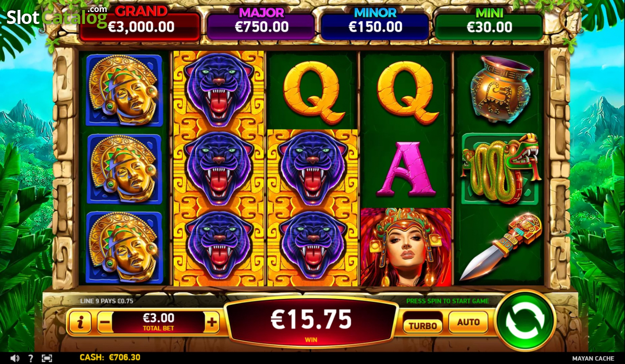Click the ceremonial dagger symbol
Screen dimensions: 625x364
click(501, 247)
